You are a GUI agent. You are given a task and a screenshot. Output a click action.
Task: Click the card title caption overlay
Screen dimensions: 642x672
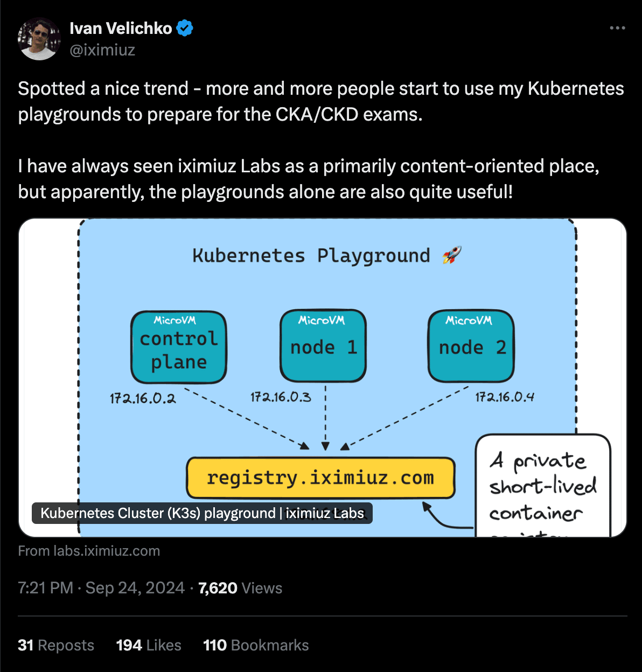point(203,513)
